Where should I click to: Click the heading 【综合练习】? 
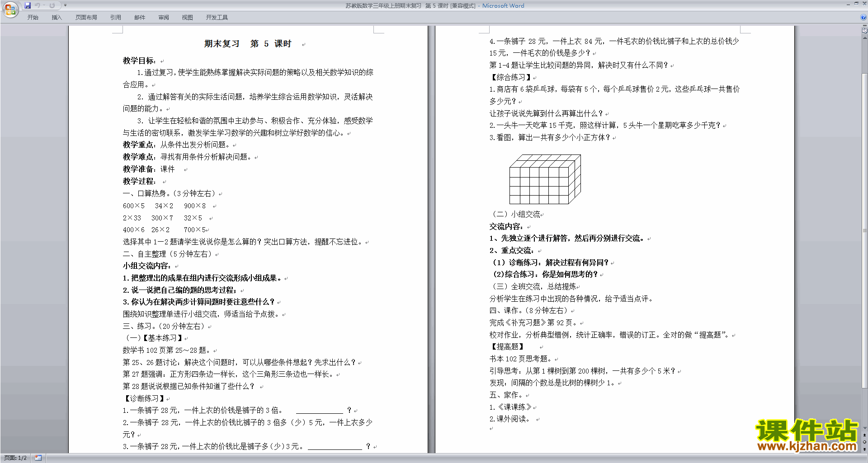click(510, 77)
